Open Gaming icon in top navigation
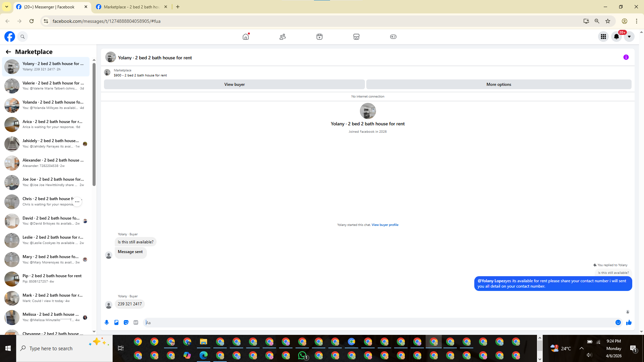The width and height of the screenshot is (644, 362). coord(393,37)
